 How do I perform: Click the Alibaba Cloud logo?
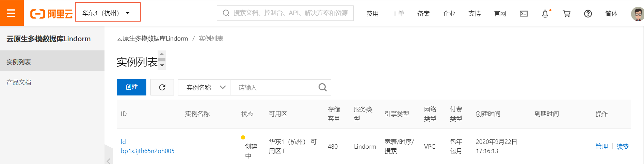(x=51, y=14)
